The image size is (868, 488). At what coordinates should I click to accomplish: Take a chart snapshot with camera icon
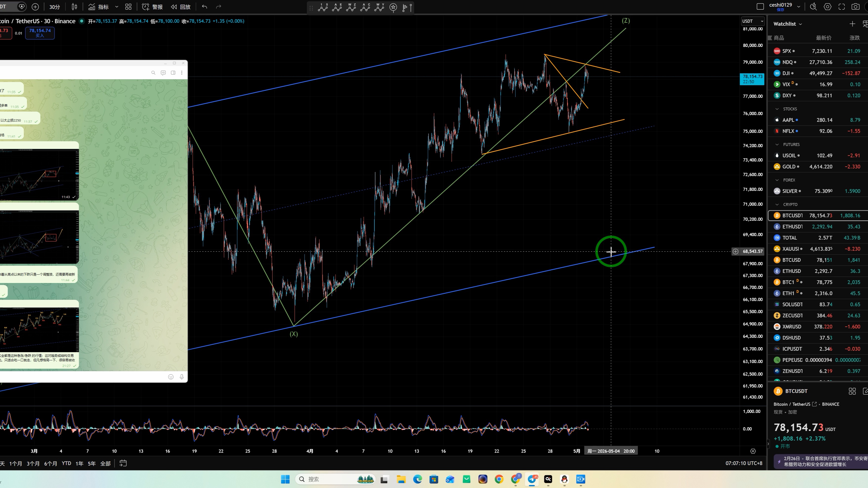coord(855,6)
